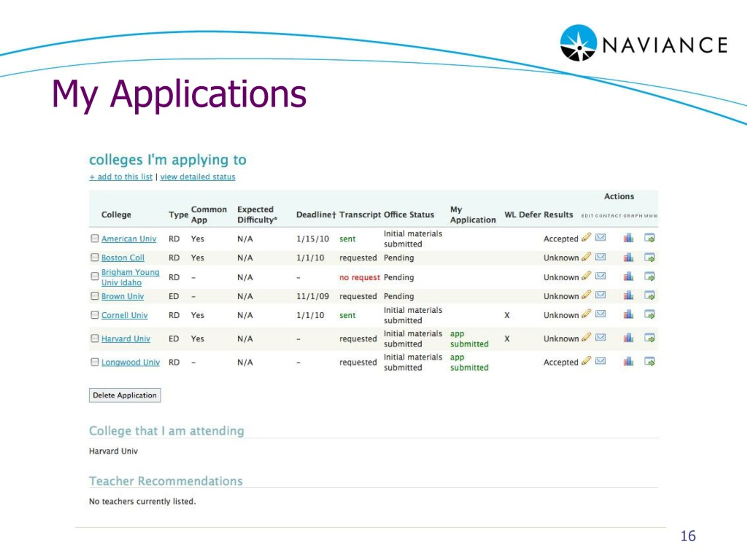Click 'Harvard Univ' under College that I am attending

(113, 451)
